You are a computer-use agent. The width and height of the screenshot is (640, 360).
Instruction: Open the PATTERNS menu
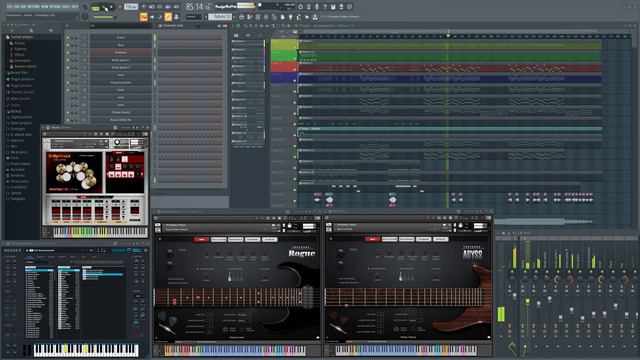coord(34,7)
